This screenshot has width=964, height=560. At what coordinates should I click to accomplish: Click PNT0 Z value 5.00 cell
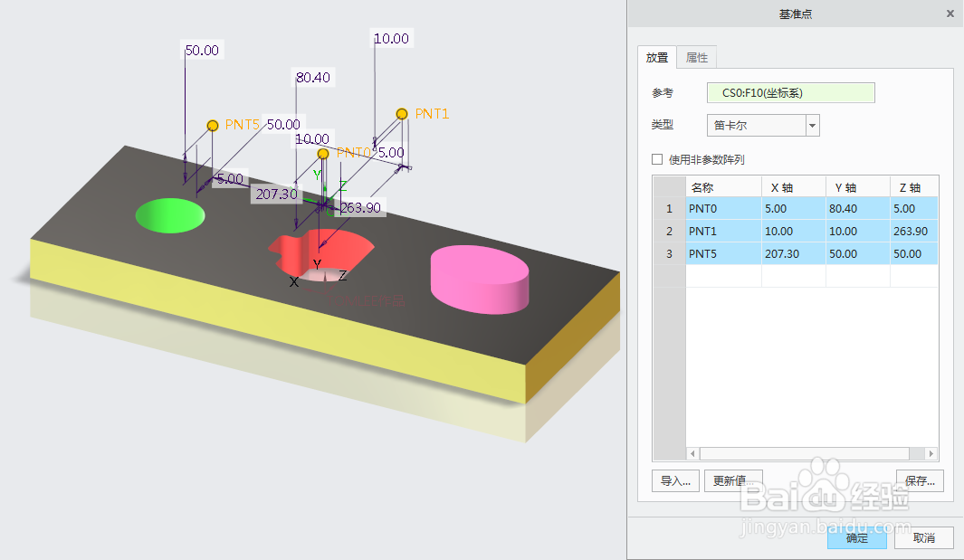[914, 208]
